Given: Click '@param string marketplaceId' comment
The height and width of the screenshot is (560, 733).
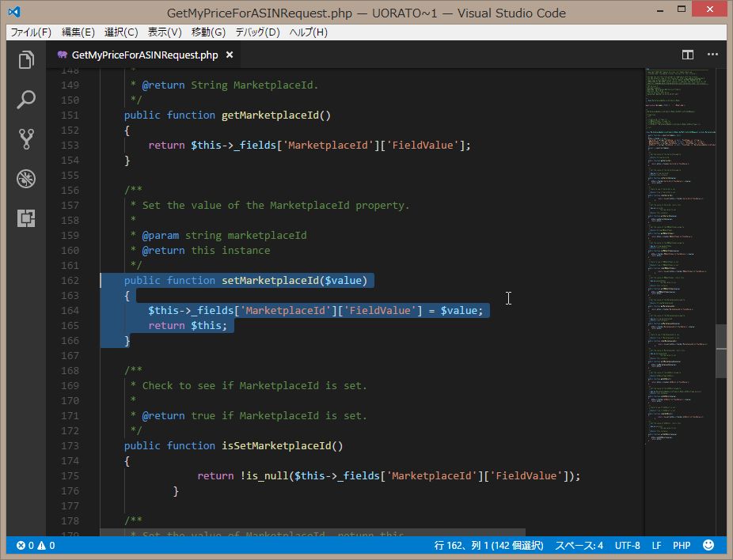Looking at the screenshot, I should 224,235.
